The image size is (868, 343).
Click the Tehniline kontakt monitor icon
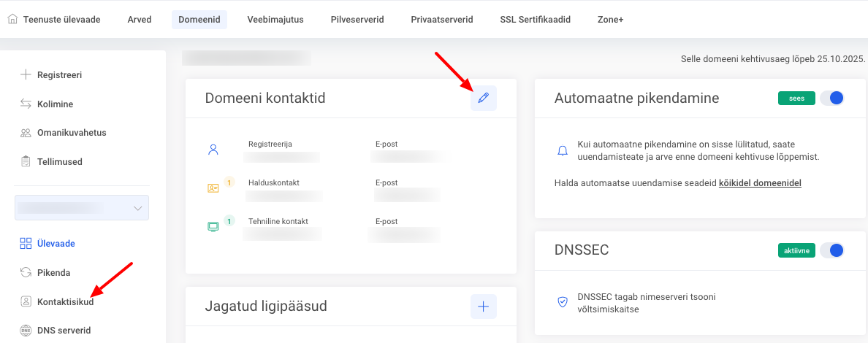coord(213,226)
